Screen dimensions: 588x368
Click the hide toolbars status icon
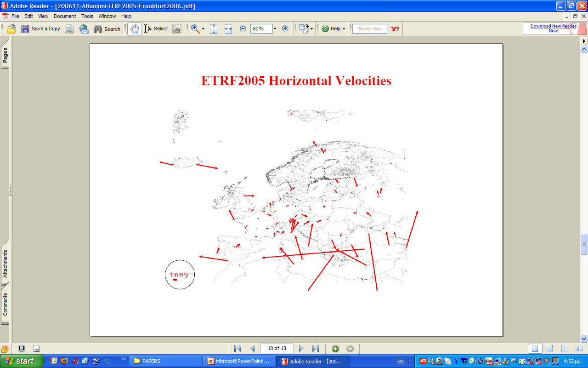tap(36, 348)
